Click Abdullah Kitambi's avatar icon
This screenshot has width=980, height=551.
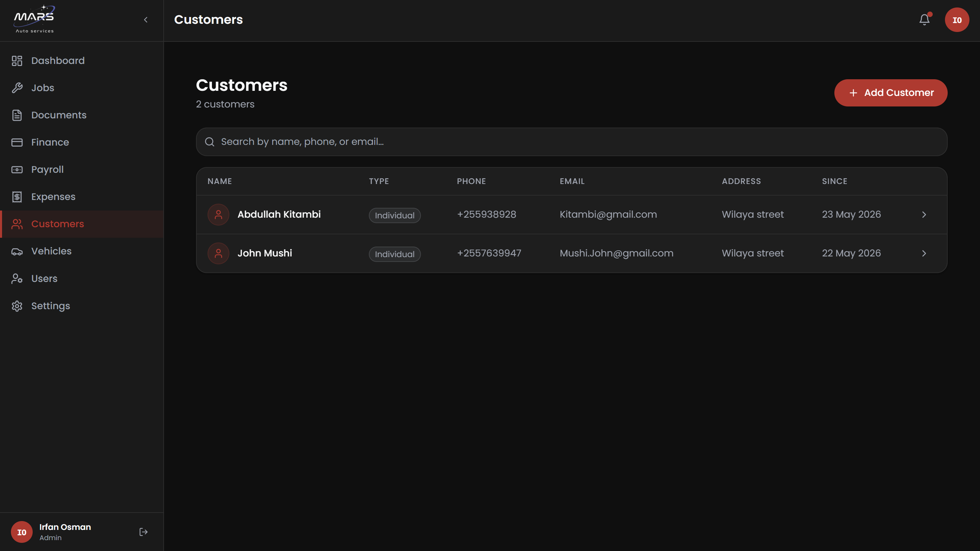coord(218,215)
